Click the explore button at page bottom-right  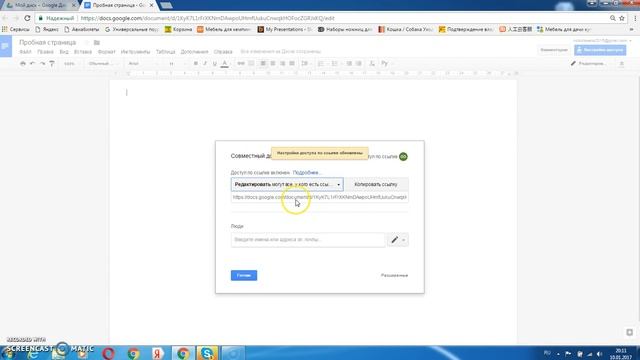tap(629, 332)
